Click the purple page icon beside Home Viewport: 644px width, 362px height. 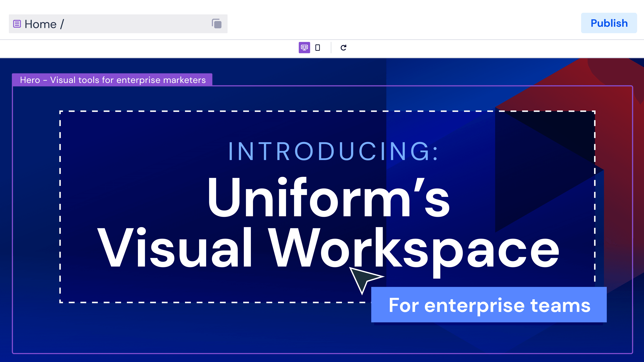coord(17,24)
